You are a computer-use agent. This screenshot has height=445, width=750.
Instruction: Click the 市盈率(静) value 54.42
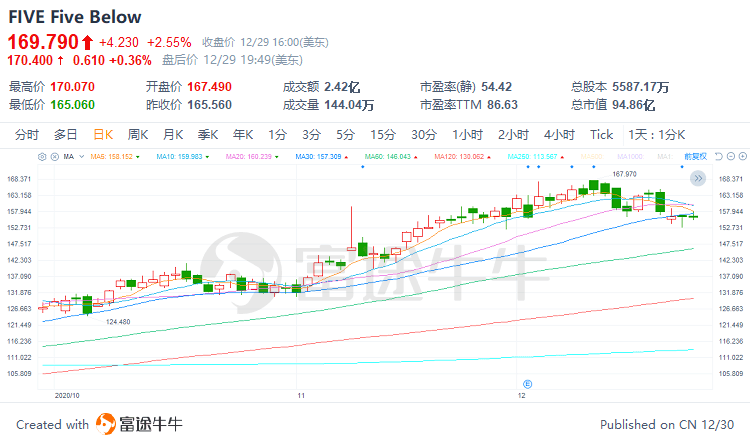coord(496,87)
